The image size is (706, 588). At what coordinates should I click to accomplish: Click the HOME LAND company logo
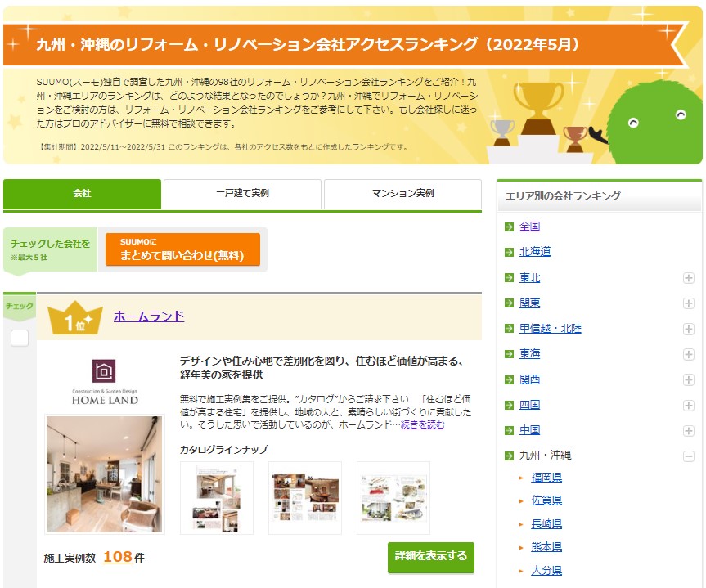[105, 382]
